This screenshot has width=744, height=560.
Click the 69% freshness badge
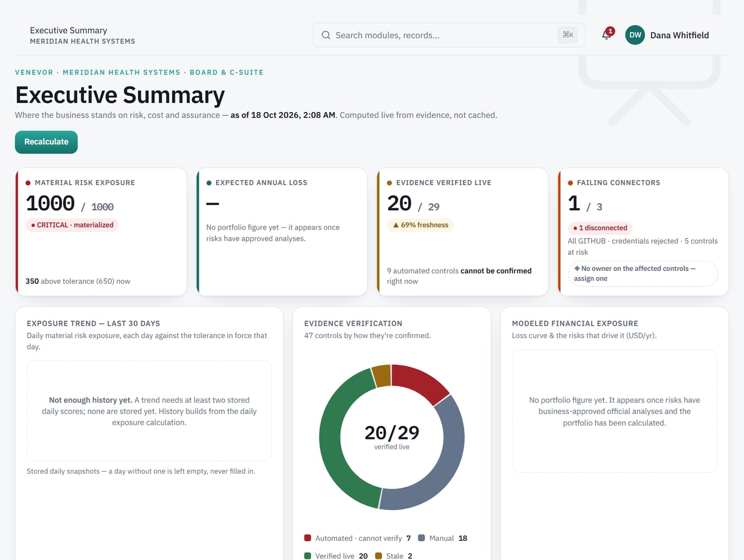pyautogui.click(x=420, y=225)
